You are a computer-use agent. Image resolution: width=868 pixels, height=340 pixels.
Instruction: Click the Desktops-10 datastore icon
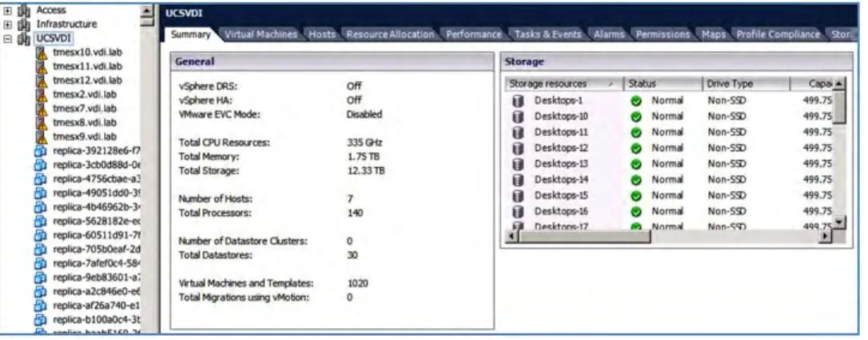[x=518, y=117]
